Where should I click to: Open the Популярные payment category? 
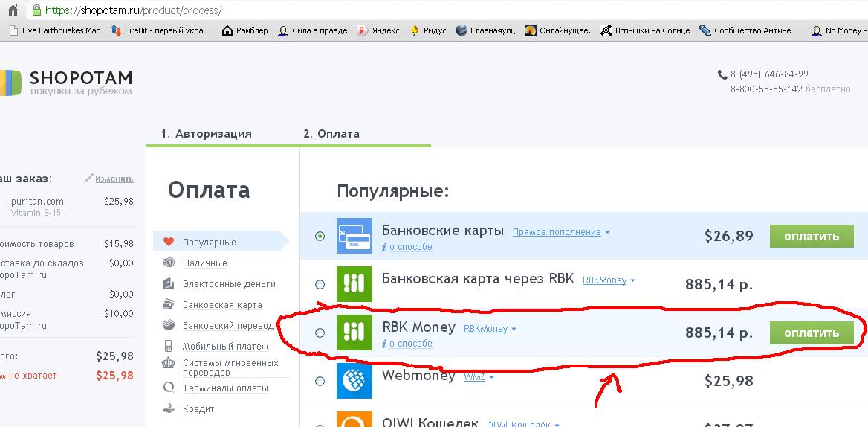tap(210, 242)
